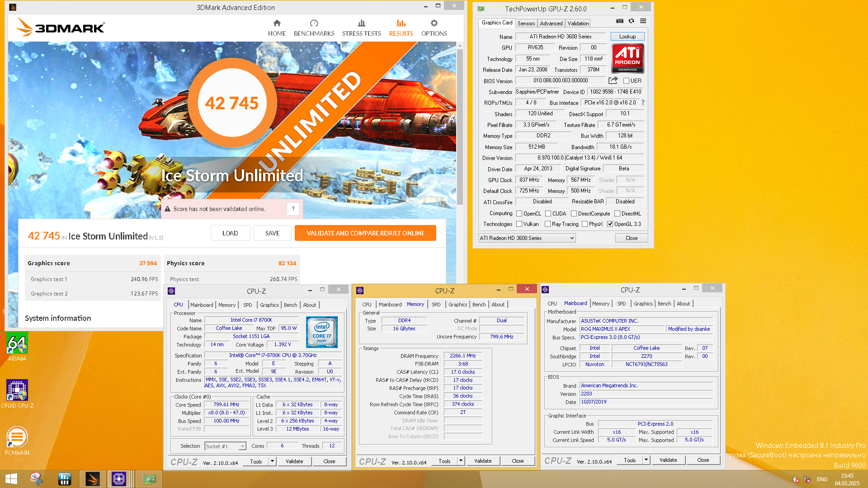Click the 3DMark logo

click(x=61, y=27)
